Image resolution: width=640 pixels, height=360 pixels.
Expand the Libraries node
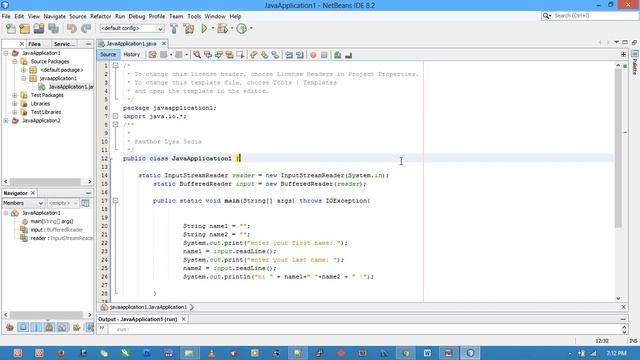pos(15,104)
